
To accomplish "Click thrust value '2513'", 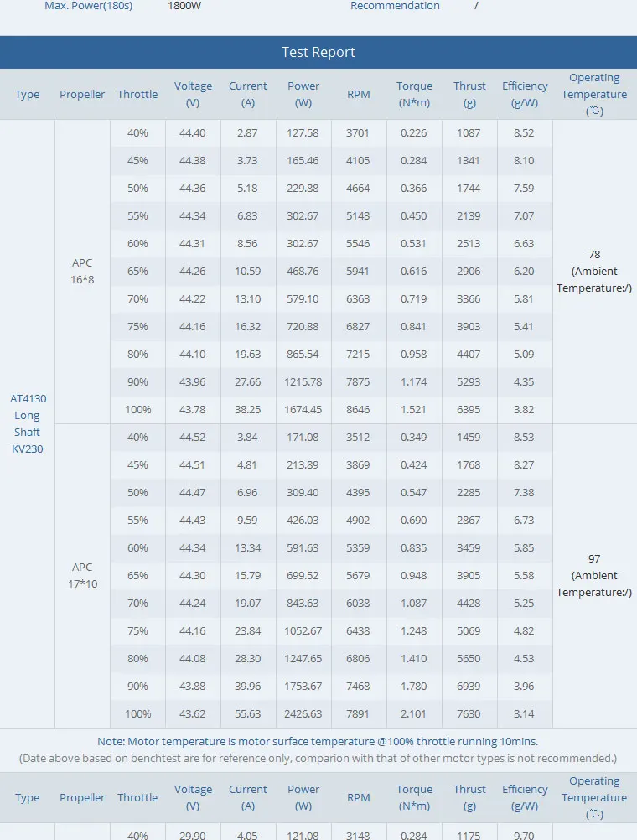I will coord(469,244).
